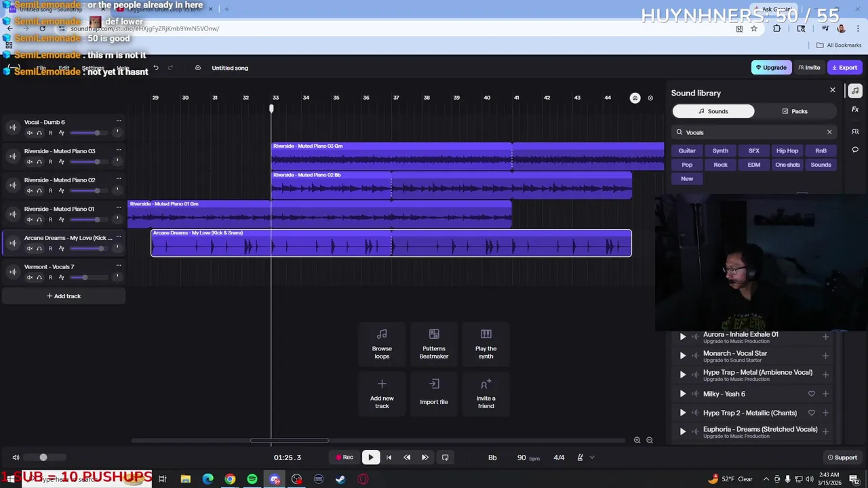This screenshot has height=488, width=868.
Task: Open automation for Riverside - Muted Piano 01
Action: [61, 220]
